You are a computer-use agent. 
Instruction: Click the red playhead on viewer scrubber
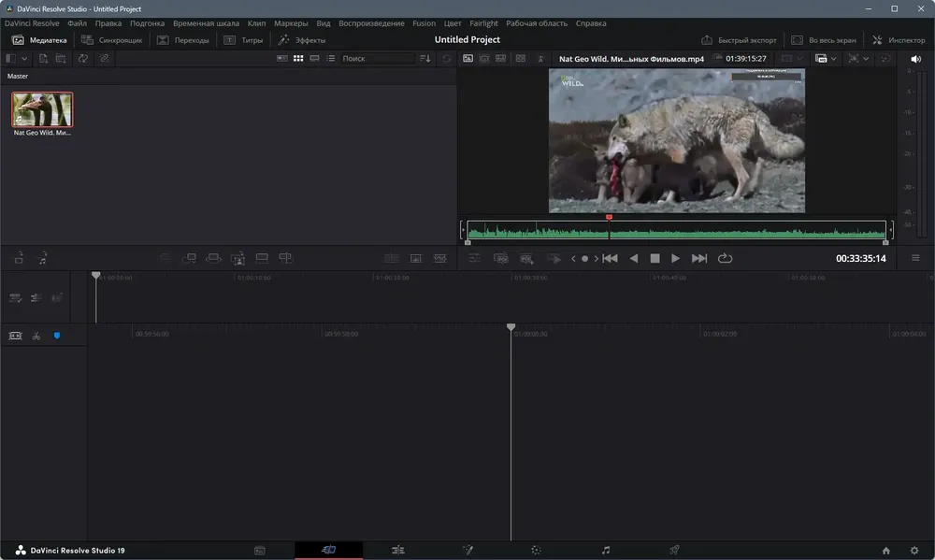pos(609,218)
